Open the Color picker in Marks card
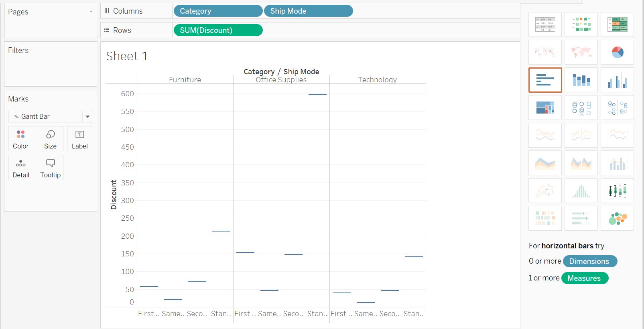This screenshot has width=644, height=329. tap(21, 139)
